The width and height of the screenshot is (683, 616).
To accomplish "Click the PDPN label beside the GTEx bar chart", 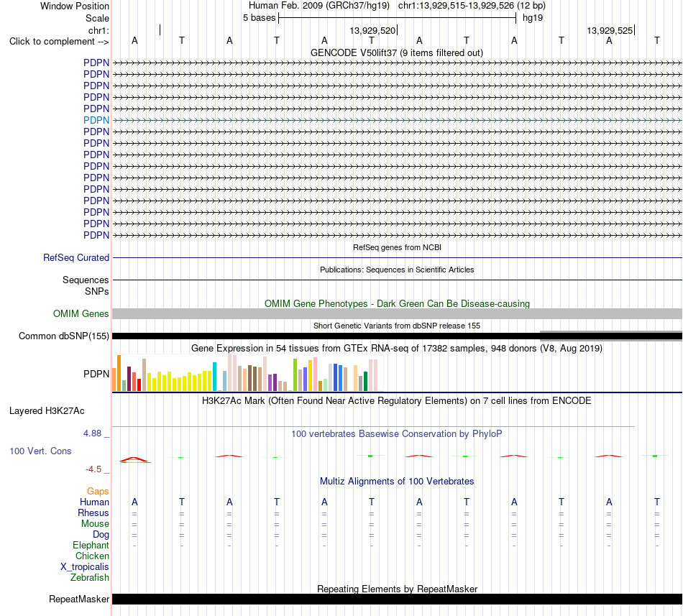I will click(96, 374).
